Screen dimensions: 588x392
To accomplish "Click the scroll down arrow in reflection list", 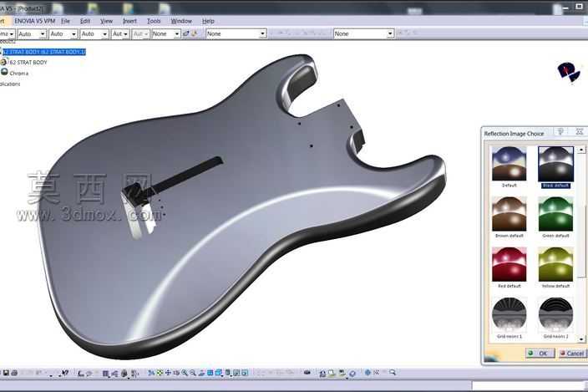I will pos(581,339).
